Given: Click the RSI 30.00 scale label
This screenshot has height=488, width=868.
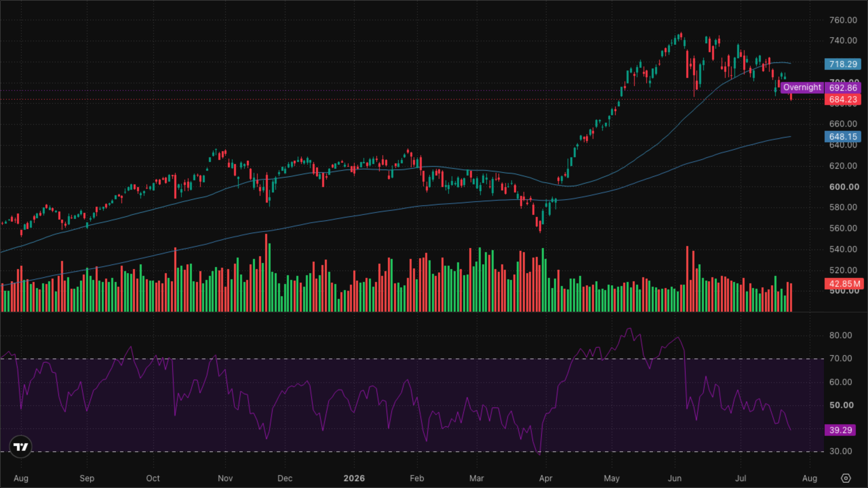Looking at the screenshot, I should coord(841,451).
